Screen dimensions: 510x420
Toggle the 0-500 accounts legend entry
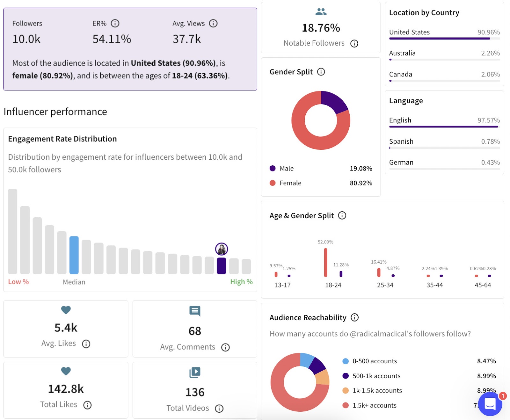tap(374, 361)
